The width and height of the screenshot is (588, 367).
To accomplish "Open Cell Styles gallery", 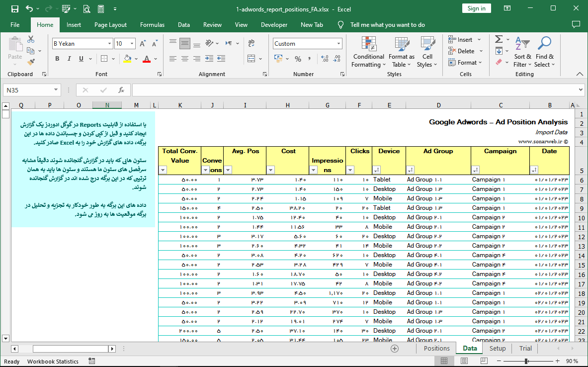I will [x=427, y=52].
